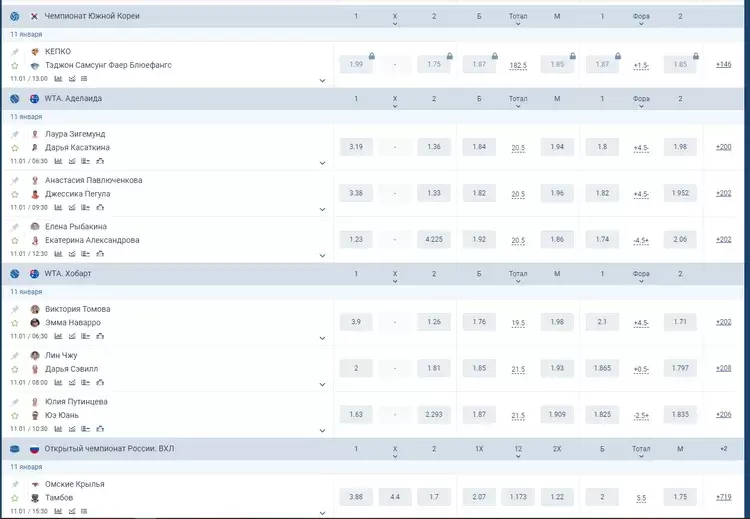750x519 pixels.
Task: Click the hockey puck icon beside Открытый чемпионат России. ВХЛ
Action: click(x=14, y=449)
